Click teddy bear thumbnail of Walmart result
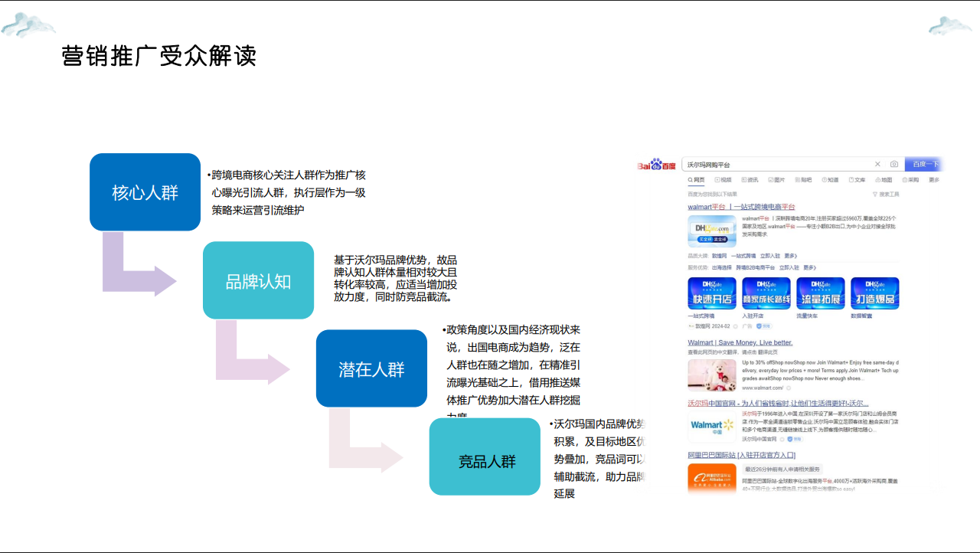 pyautogui.click(x=711, y=375)
